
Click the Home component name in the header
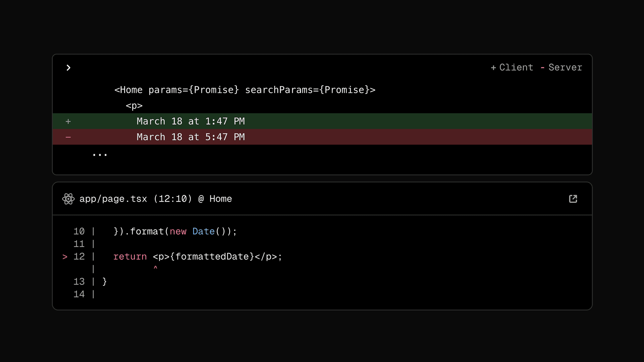220,199
